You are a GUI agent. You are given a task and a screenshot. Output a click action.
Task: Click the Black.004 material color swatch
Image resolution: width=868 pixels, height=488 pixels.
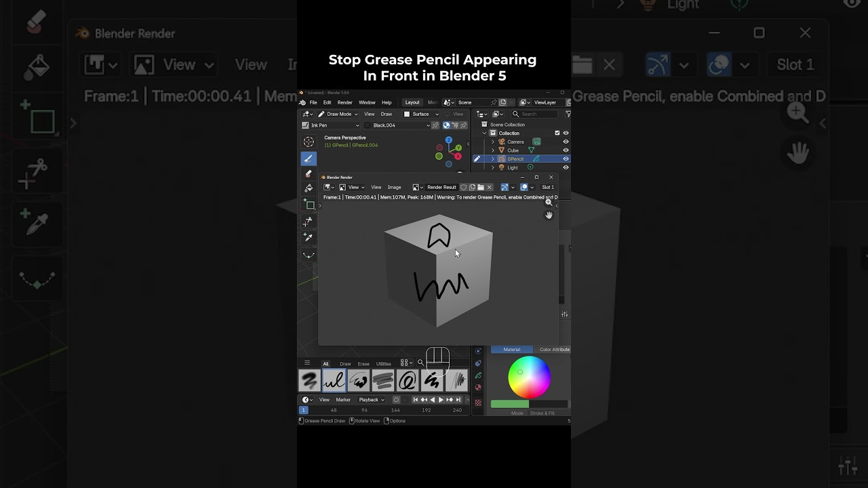click(x=368, y=125)
